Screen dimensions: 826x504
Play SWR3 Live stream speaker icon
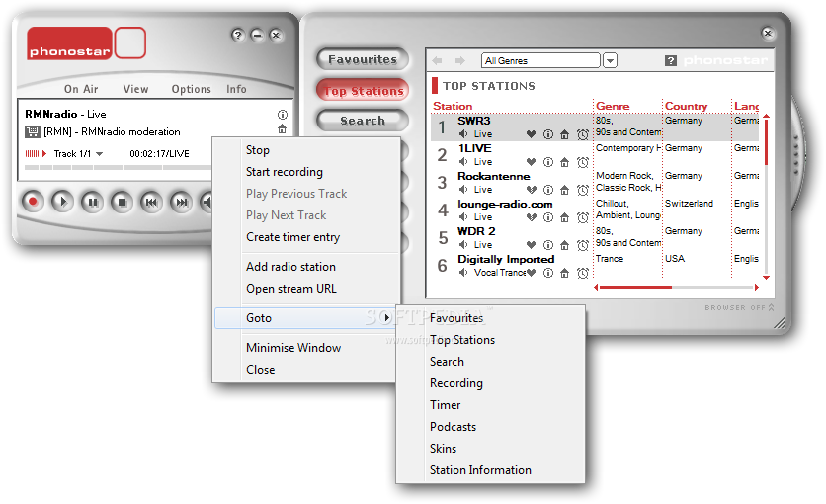(463, 134)
